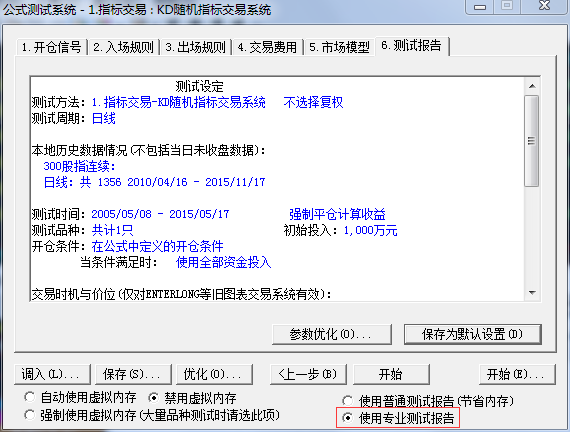Click the 参数优化(O)... button
The width and height of the screenshot is (570, 432).
coord(331,334)
